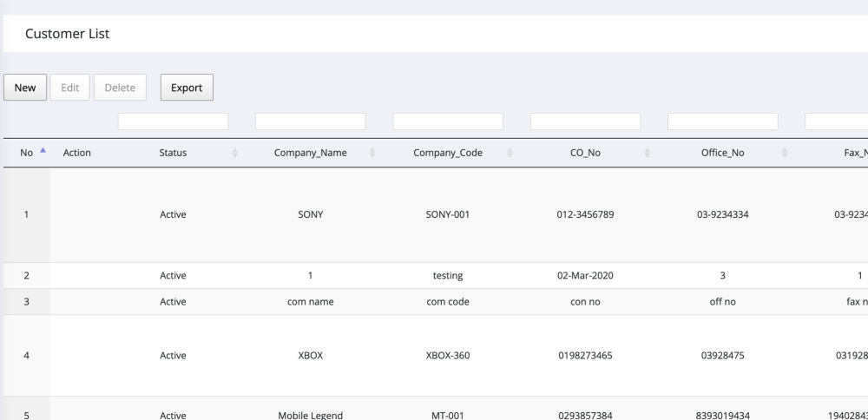Select the SONY company row
Screen dimensions: 868x420
(x=310, y=215)
